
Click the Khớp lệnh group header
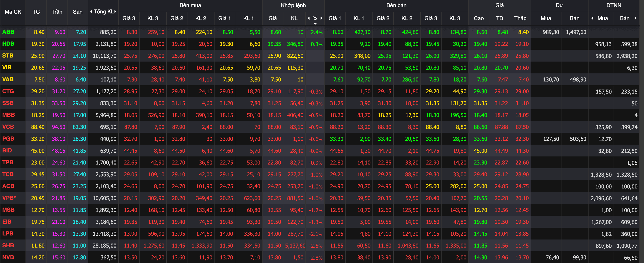pyautogui.click(x=293, y=5)
